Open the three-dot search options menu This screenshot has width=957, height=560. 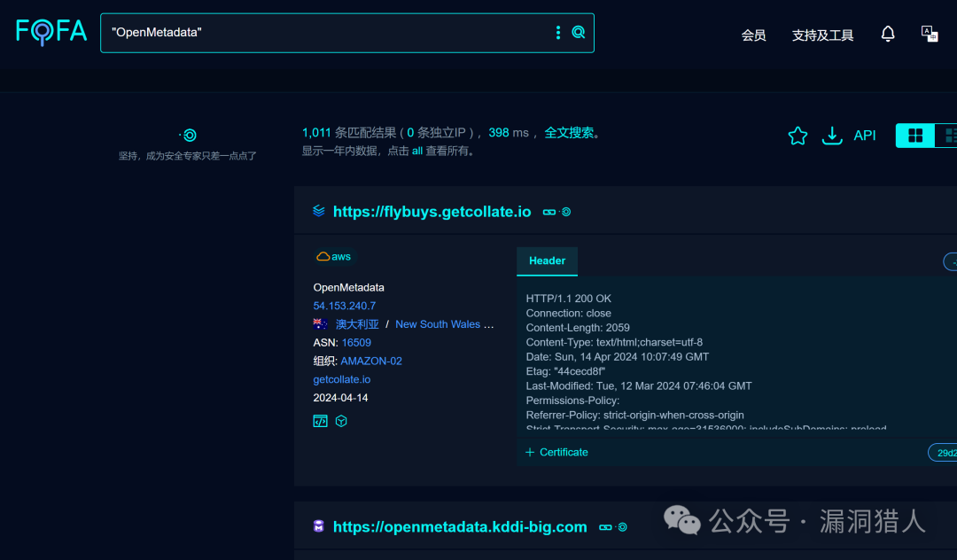(558, 32)
